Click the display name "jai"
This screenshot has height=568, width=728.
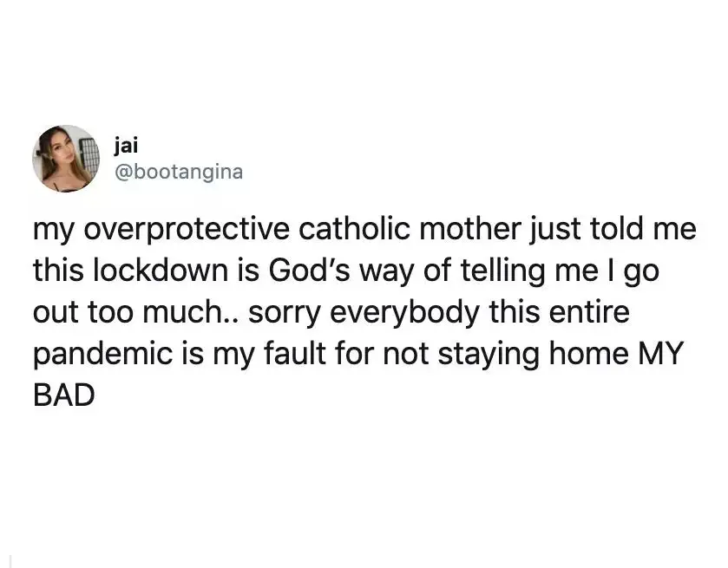[x=125, y=147]
